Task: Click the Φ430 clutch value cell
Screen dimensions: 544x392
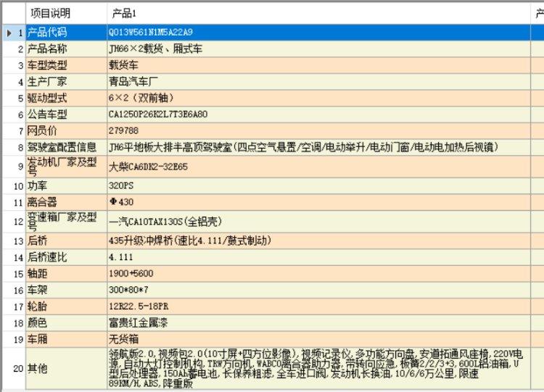Action: coord(318,202)
